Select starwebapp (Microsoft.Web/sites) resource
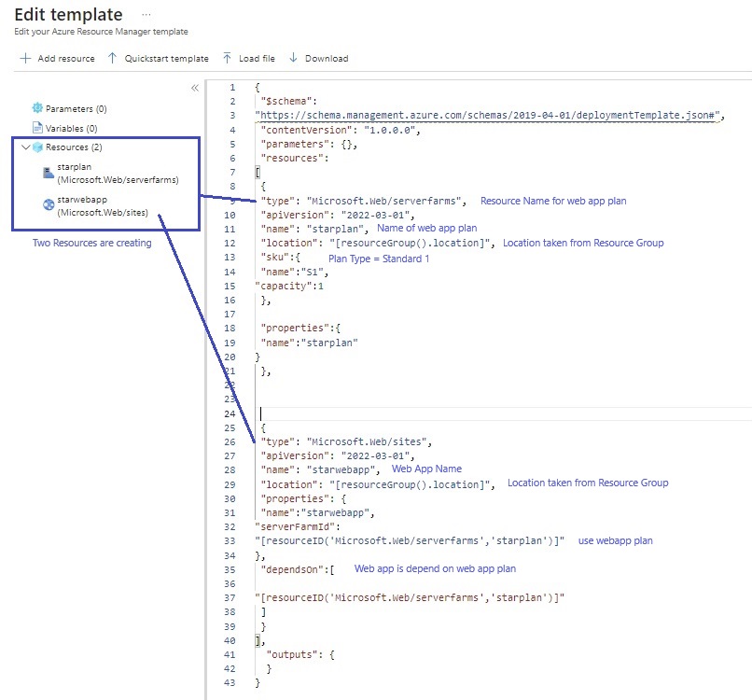 coord(103,206)
